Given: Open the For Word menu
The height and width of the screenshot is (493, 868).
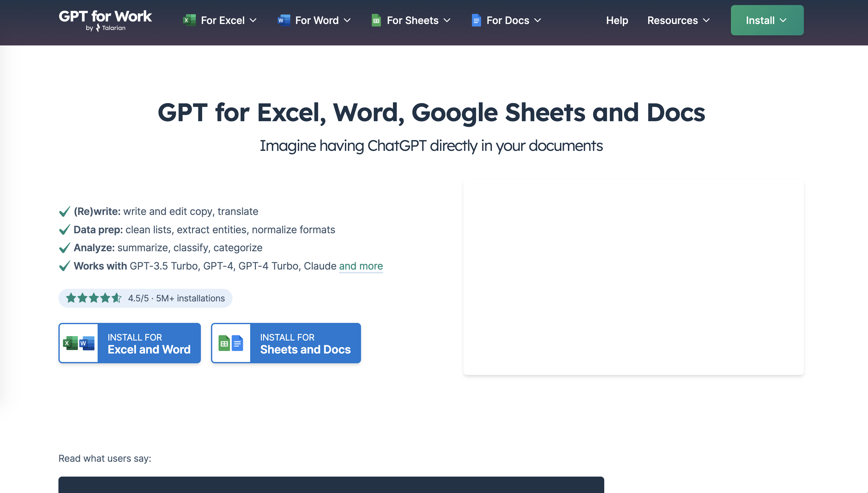Looking at the screenshot, I should [314, 20].
